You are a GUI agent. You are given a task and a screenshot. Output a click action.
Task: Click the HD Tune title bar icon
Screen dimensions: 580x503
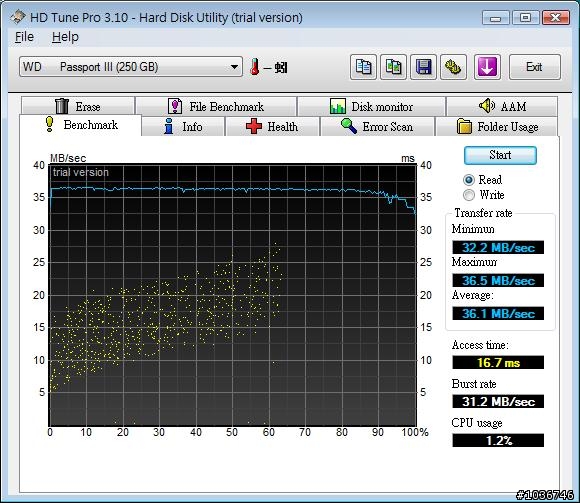(17, 17)
